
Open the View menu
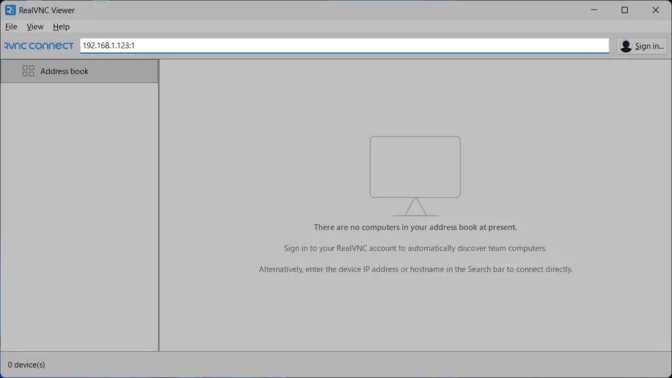pyautogui.click(x=35, y=27)
